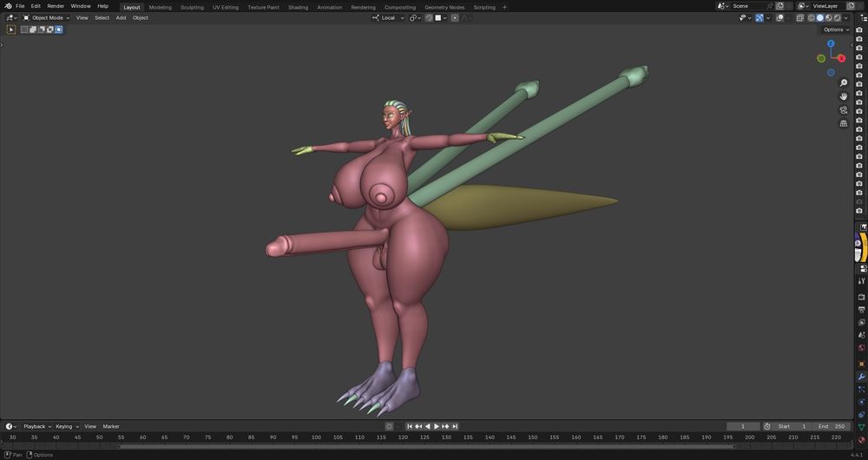Screen dimensions: 868x460
Task: Open the Help menu
Action: (x=103, y=6)
